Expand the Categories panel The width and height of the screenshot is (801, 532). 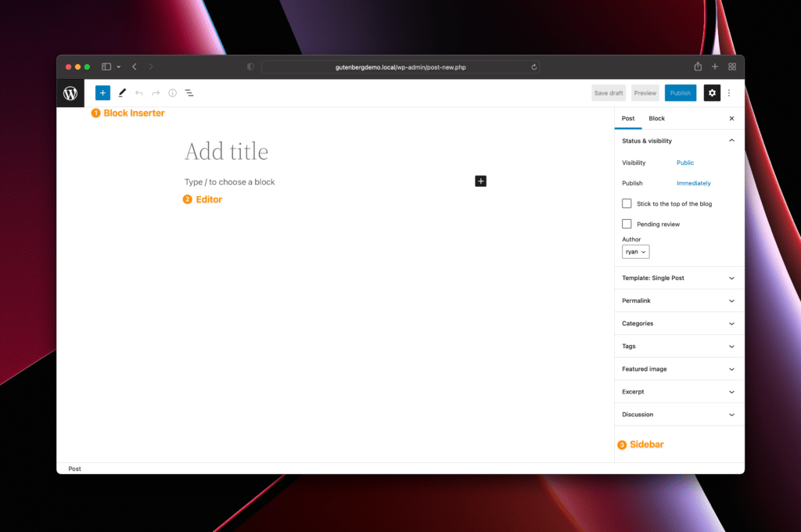678,323
